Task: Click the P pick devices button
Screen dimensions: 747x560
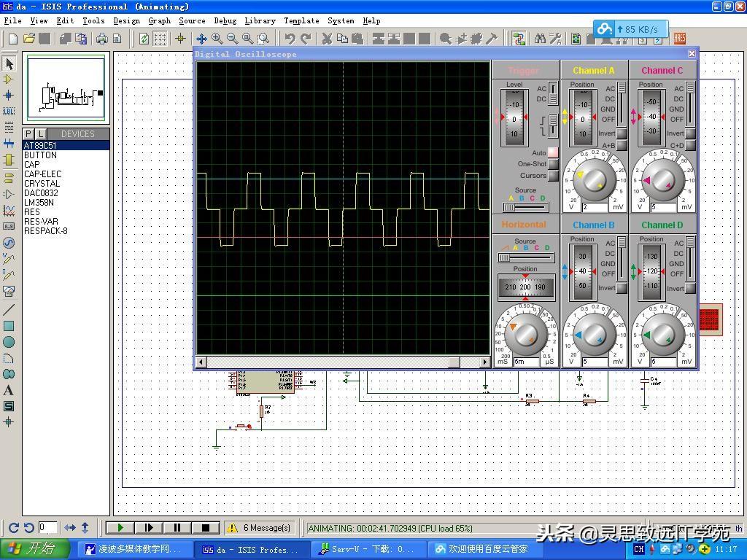Action: coord(28,133)
